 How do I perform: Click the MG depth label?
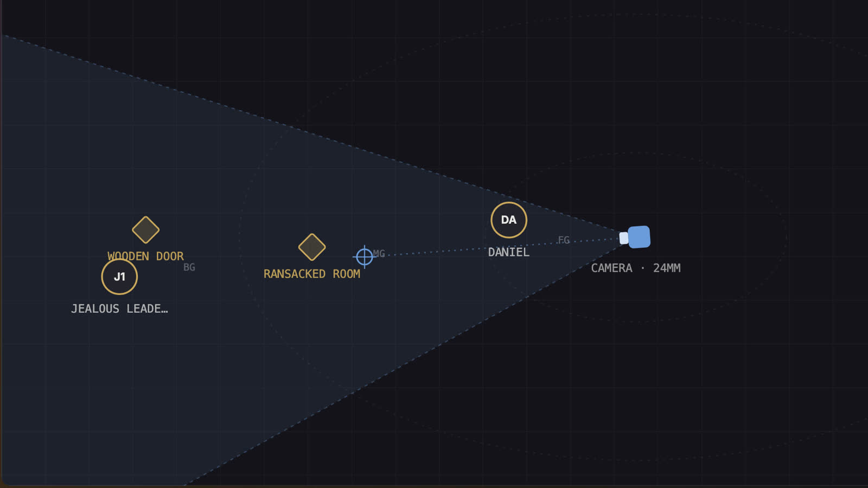379,254
